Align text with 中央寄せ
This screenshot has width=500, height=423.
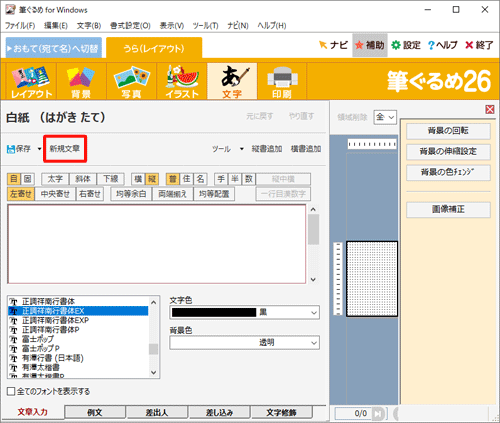click(55, 194)
